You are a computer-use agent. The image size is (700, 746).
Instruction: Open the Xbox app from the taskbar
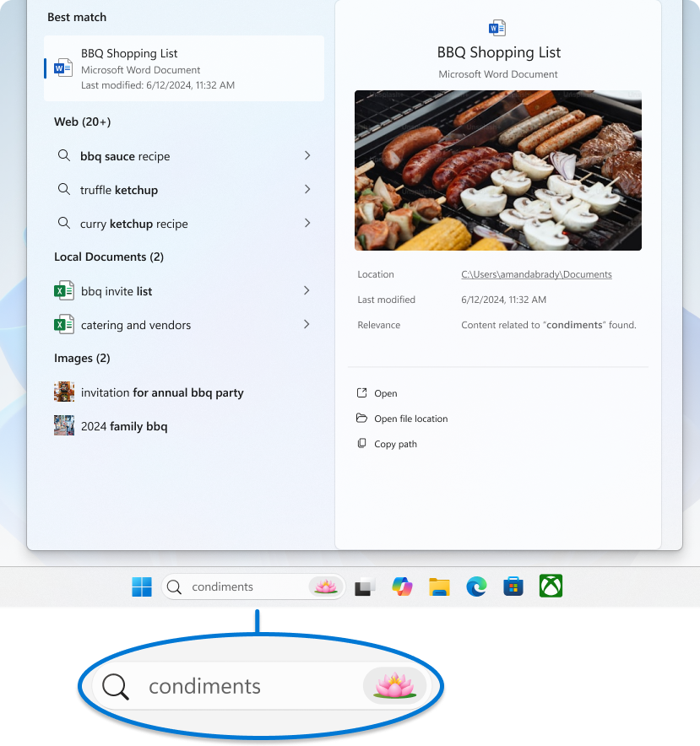(551, 586)
